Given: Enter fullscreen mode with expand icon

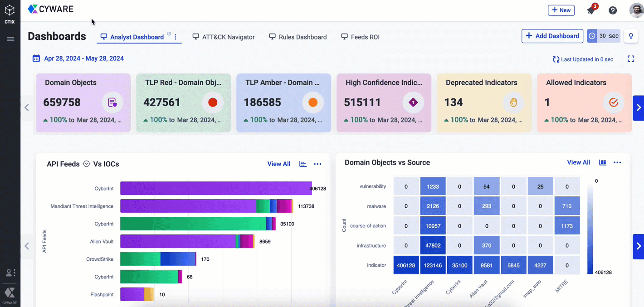Looking at the screenshot, I should point(631,59).
